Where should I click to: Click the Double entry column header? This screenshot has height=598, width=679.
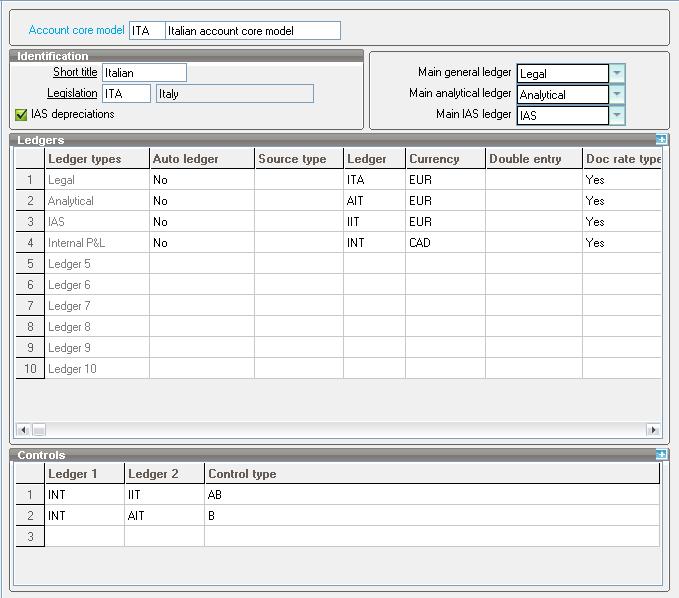click(x=534, y=159)
